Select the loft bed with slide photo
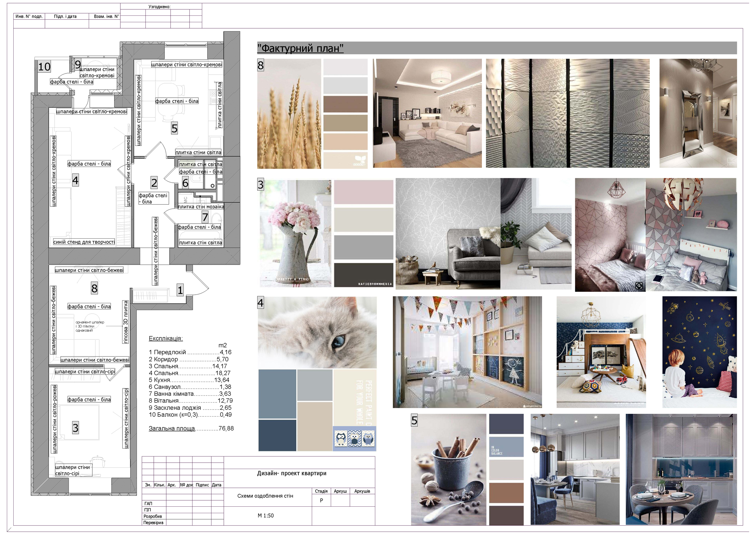Image resolution: width=756 pixels, height=534 pixels. tap(601, 352)
